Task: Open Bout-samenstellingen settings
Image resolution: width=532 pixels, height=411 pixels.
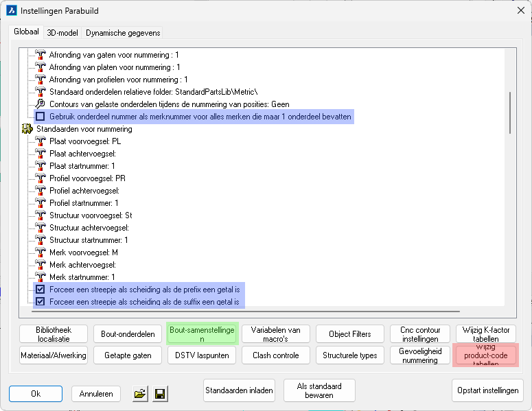Action: (x=201, y=334)
